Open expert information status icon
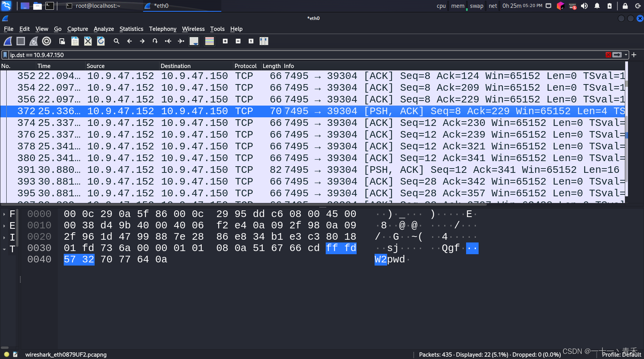Viewport: 644px width, 359px height. 6,354
